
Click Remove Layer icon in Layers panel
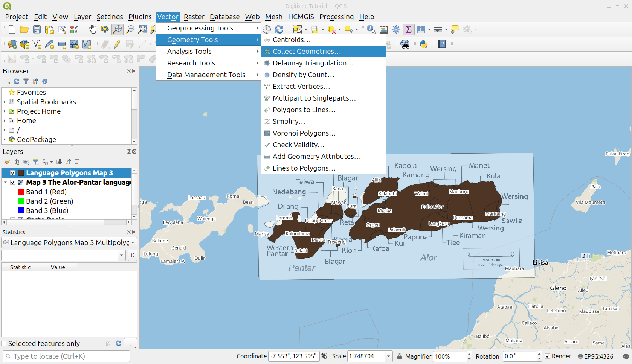(x=78, y=162)
